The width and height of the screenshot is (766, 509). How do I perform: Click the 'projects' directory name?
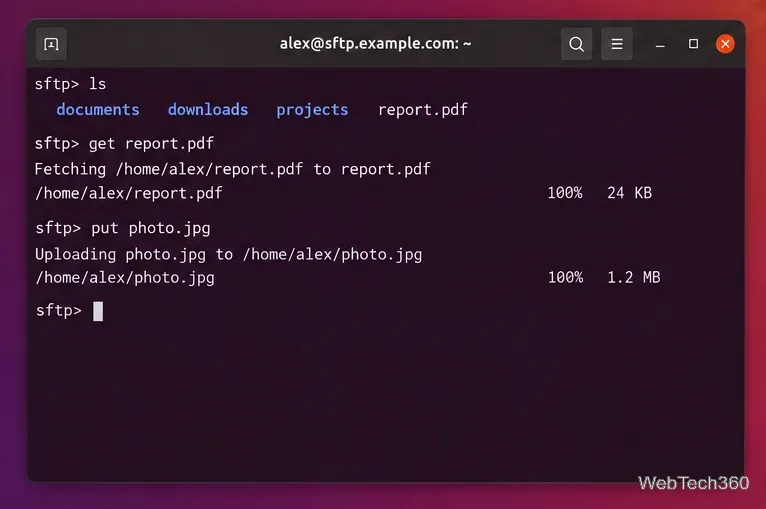point(312,110)
